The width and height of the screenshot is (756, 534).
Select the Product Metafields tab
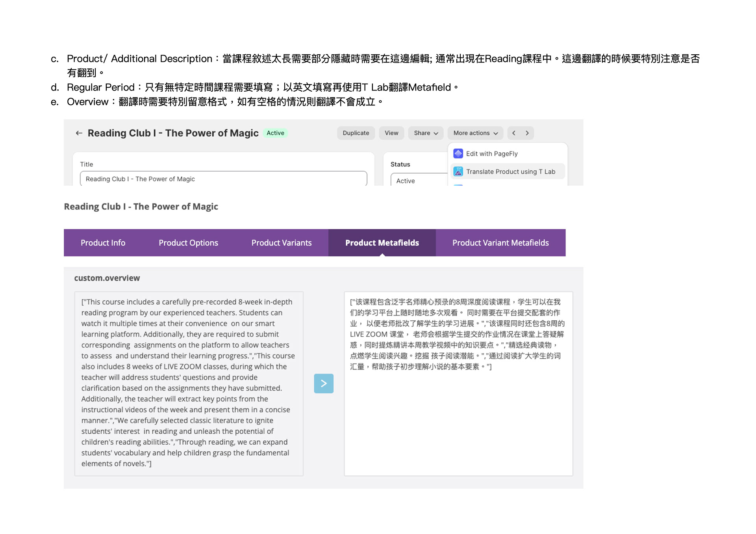point(382,243)
